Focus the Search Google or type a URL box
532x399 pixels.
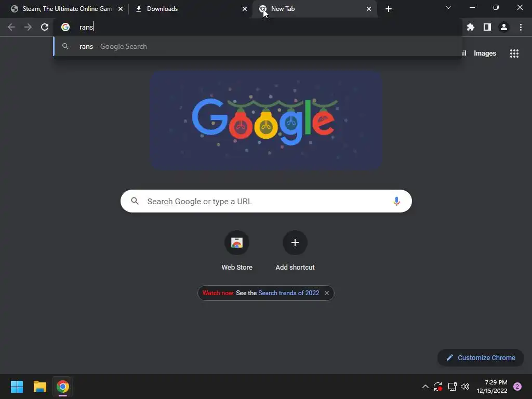pos(266,201)
